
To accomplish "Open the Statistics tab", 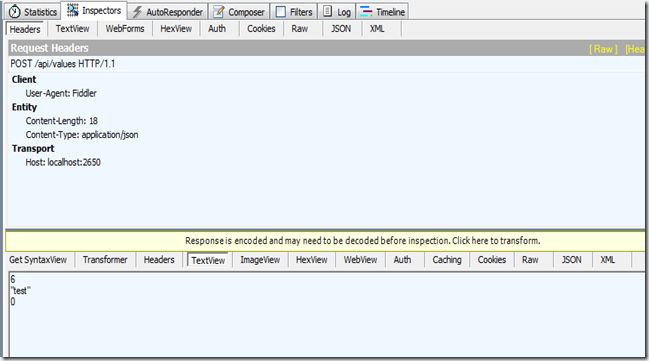I will pos(32,12).
